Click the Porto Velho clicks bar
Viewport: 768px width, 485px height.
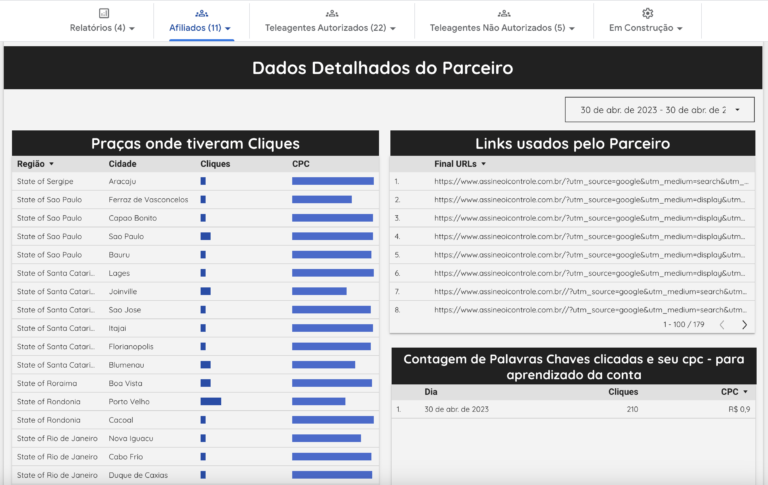tap(210, 401)
